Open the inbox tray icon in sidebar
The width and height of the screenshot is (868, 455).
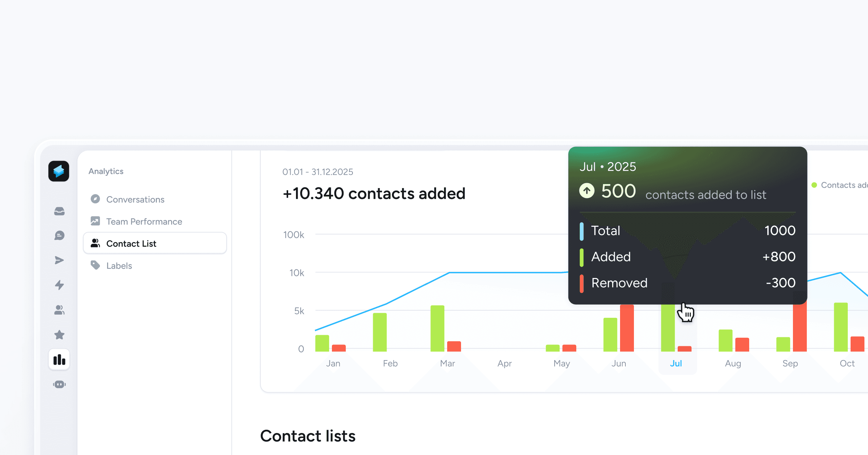coord(59,211)
